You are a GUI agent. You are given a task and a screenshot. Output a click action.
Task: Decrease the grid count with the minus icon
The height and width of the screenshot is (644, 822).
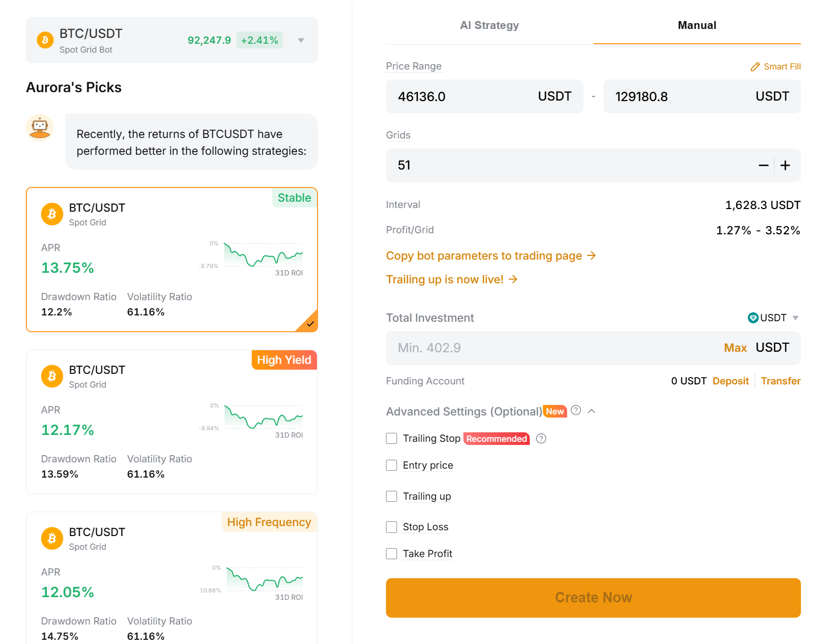click(x=764, y=165)
